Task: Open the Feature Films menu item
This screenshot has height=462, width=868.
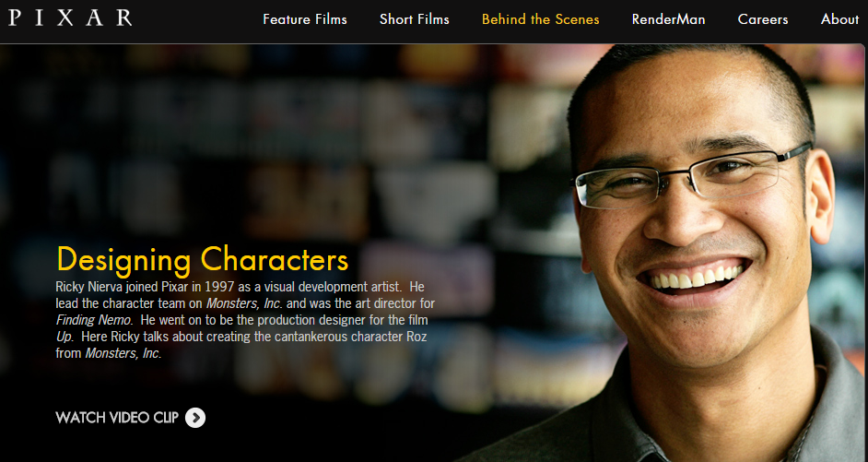Action: (304, 19)
